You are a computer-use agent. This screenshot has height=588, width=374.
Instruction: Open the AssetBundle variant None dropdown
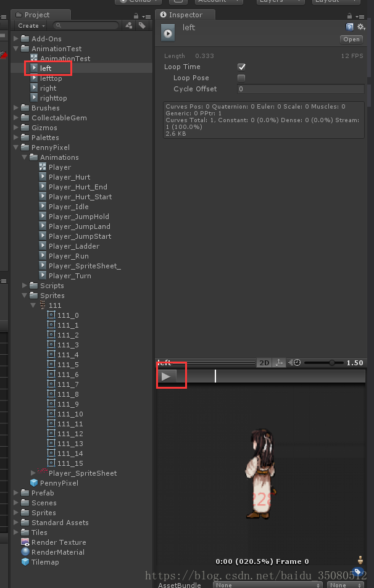click(x=346, y=585)
